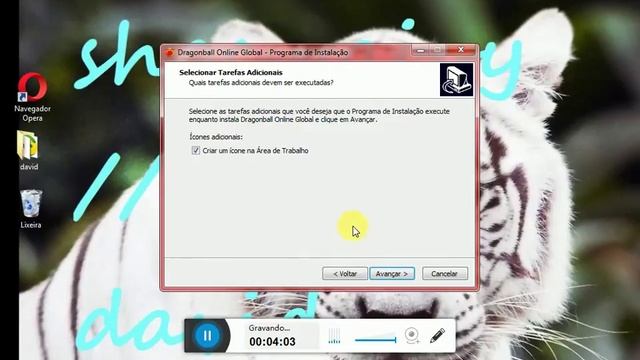Click the audio level meter icon
The height and width of the screenshot is (360, 640).
click(334, 336)
